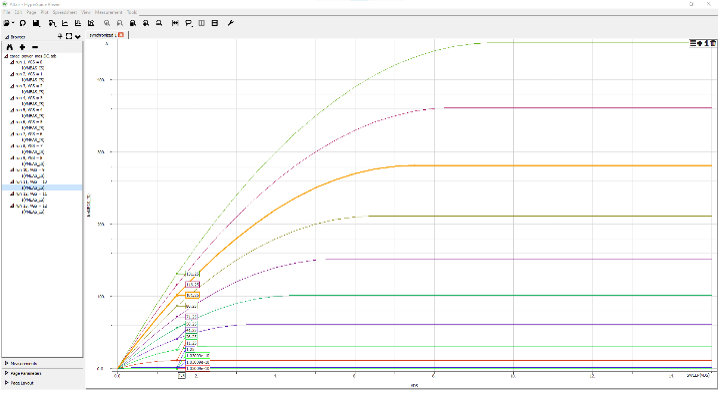The image size is (721, 394).
Task: Click the minus icon in Browser panel
Action: point(35,47)
